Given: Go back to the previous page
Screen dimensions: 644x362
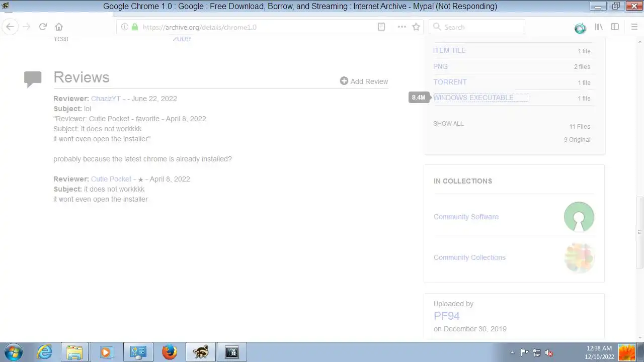Looking at the screenshot, I should pos(10,27).
